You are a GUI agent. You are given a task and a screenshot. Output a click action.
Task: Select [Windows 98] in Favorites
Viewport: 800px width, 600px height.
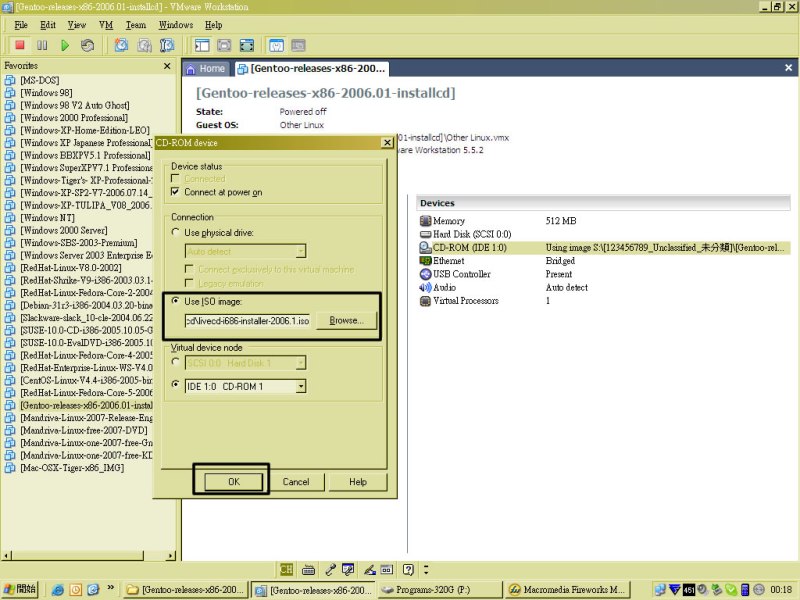click(46, 93)
